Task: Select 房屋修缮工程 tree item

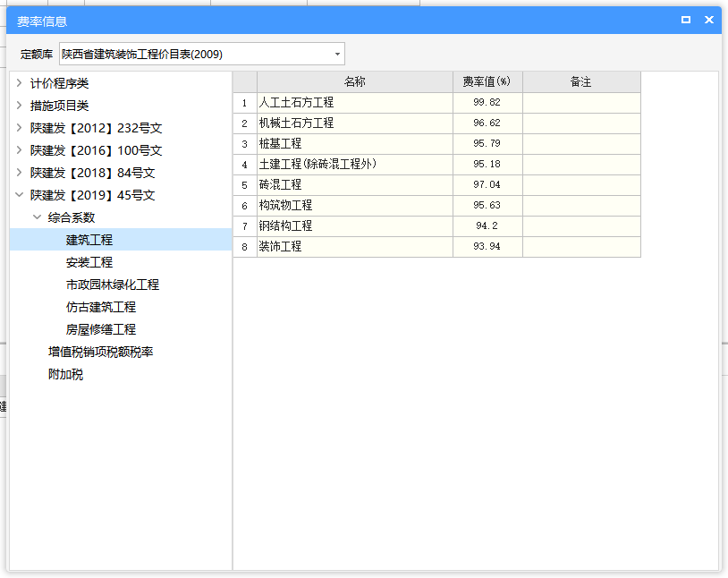Action: [x=101, y=329]
